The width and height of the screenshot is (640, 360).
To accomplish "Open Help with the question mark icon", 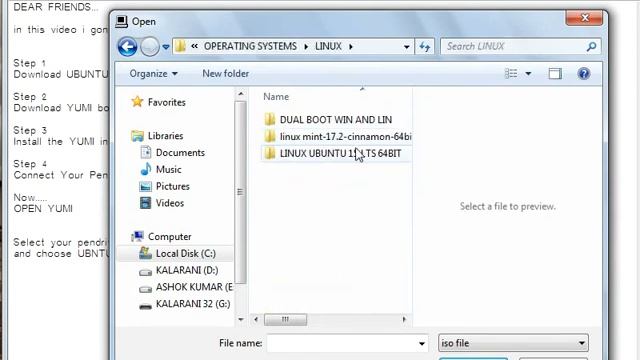I will (x=584, y=73).
